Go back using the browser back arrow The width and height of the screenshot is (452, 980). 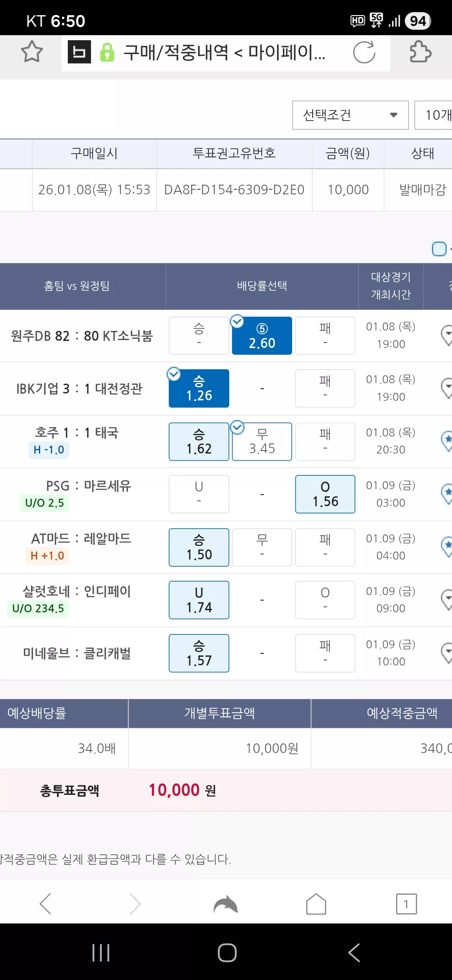45,903
